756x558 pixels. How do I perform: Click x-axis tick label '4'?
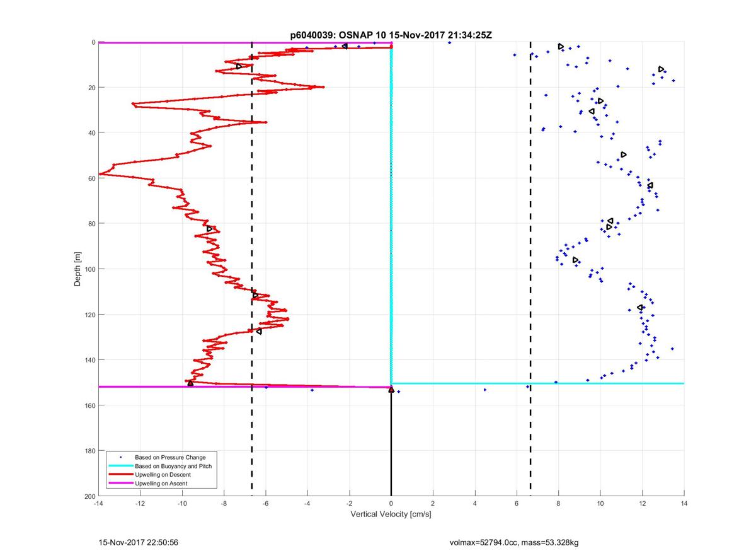475,504
